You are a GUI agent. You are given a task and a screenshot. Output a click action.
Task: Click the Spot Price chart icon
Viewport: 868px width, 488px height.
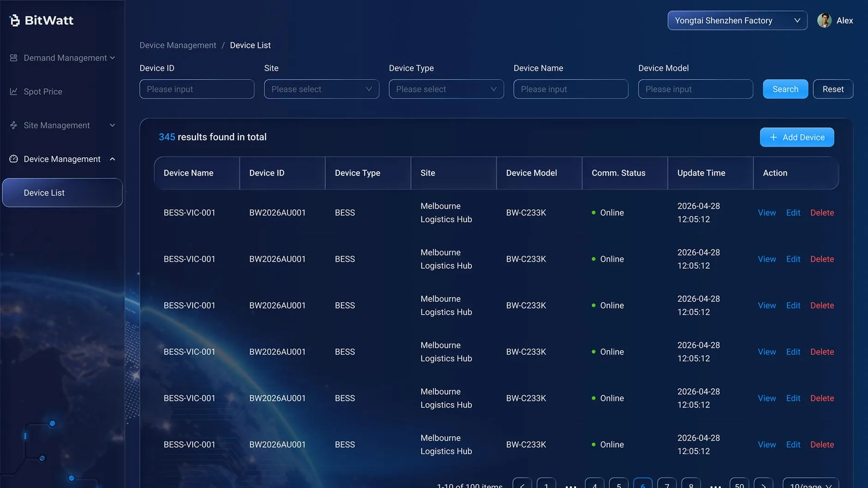point(13,91)
